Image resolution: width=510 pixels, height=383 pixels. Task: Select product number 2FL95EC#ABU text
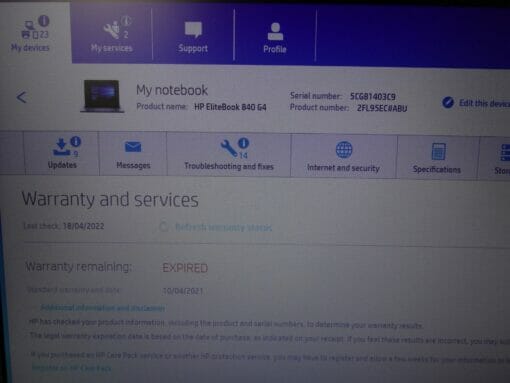(x=382, y=108)
